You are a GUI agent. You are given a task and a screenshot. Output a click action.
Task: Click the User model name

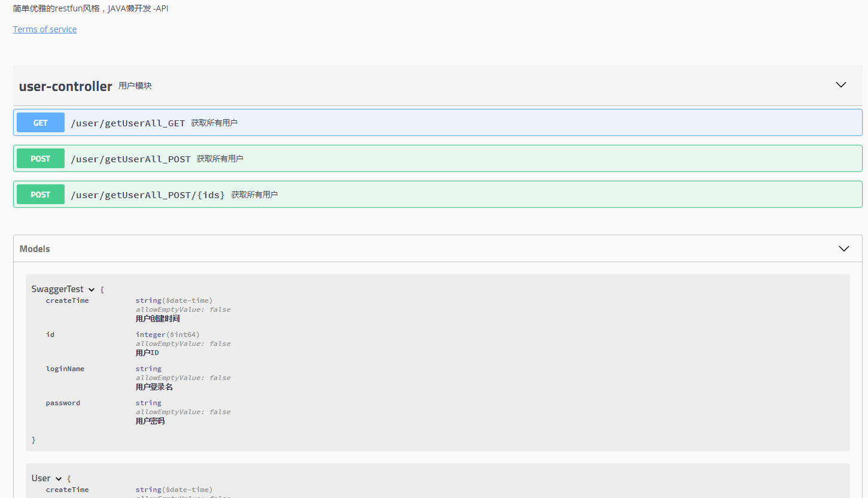(41, 478)
